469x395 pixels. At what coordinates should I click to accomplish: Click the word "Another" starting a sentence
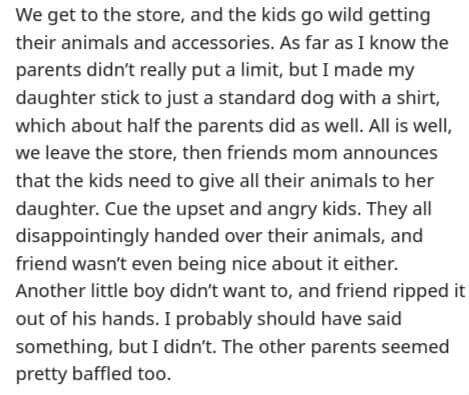coord(51,291)
